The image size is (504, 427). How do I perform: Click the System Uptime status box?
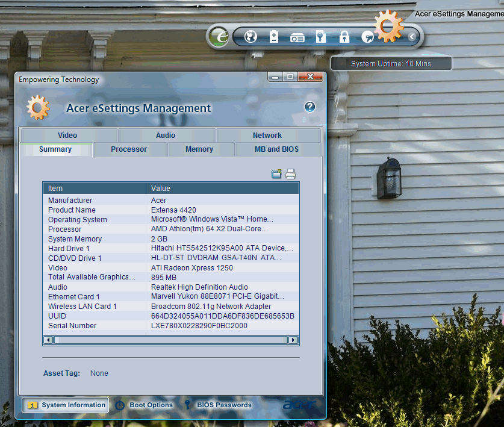(x=391, y=63)
